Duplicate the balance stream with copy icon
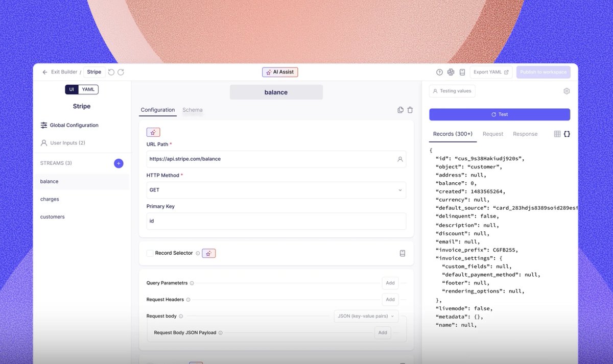The image size is (613, 364). 400,110
